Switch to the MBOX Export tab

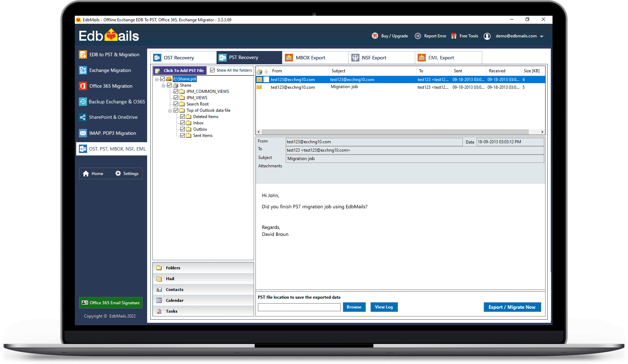tap(315, 58)
